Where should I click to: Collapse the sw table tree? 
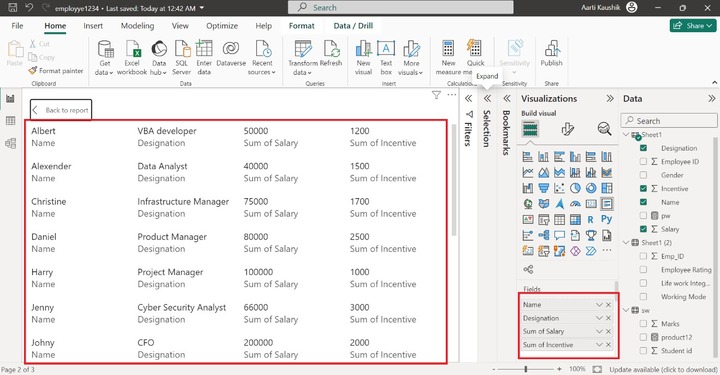coord(626,310)
